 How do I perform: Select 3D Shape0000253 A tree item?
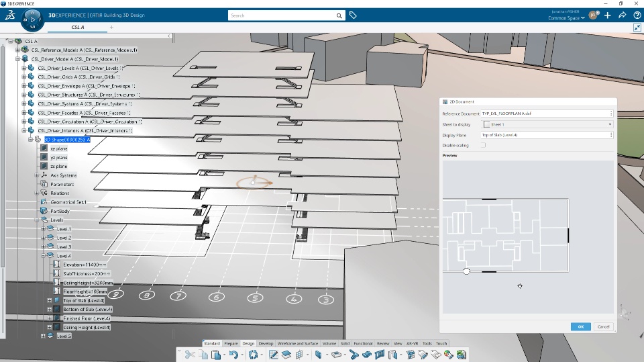[x=67, y=140]
